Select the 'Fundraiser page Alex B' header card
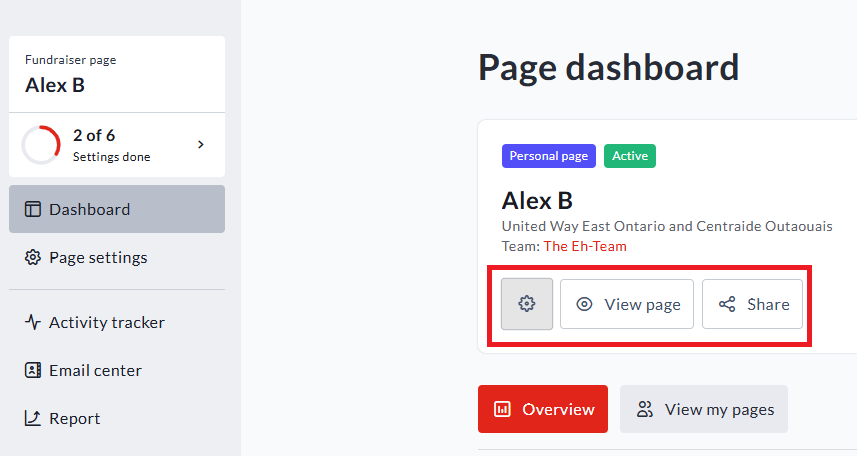The image size is (857, 456). pos(117,74)
